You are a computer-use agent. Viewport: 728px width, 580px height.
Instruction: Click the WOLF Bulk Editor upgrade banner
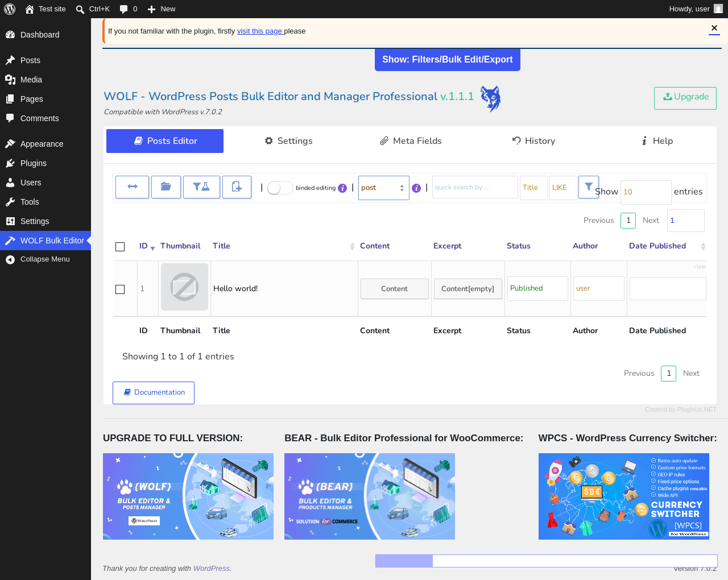click(x=188, y=496)
